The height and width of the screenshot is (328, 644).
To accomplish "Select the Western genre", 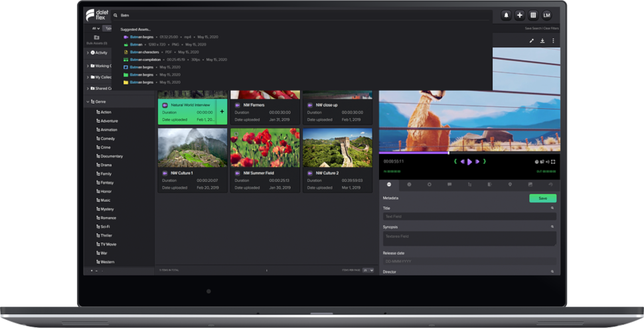I will (105, 262).
